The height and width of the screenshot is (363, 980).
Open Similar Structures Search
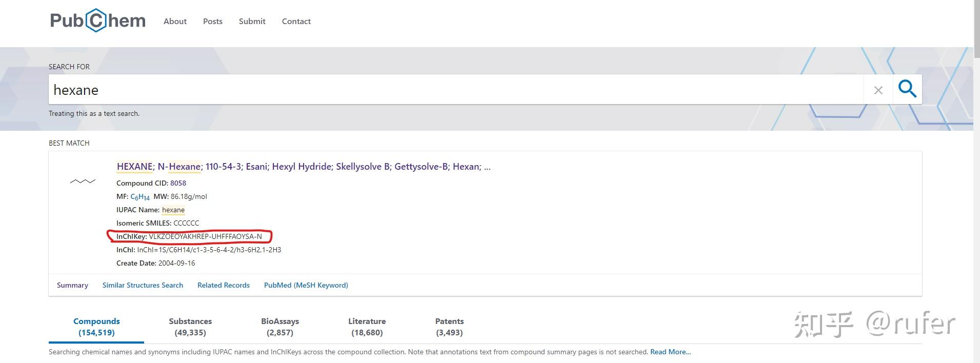pos(143,285)
